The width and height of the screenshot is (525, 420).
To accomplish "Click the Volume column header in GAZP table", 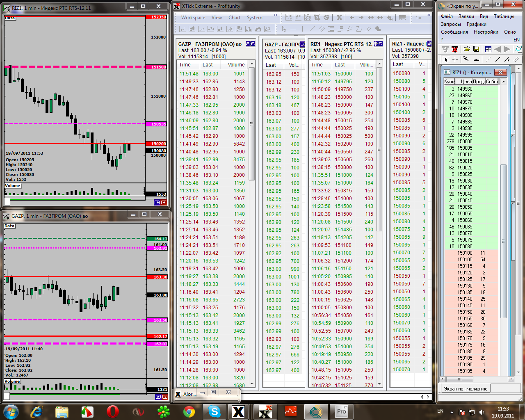I will [x=236, y=65].
